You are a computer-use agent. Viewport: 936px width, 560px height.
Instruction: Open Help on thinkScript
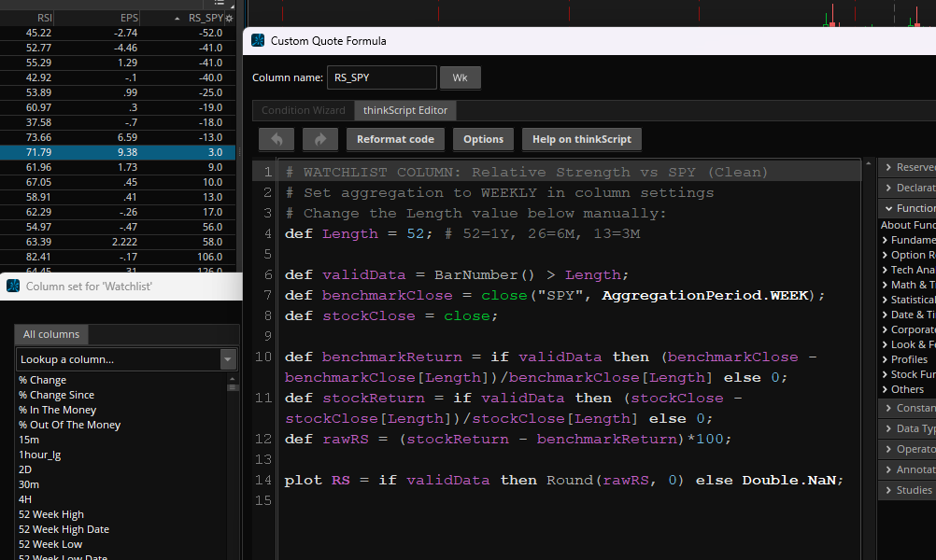581,139
